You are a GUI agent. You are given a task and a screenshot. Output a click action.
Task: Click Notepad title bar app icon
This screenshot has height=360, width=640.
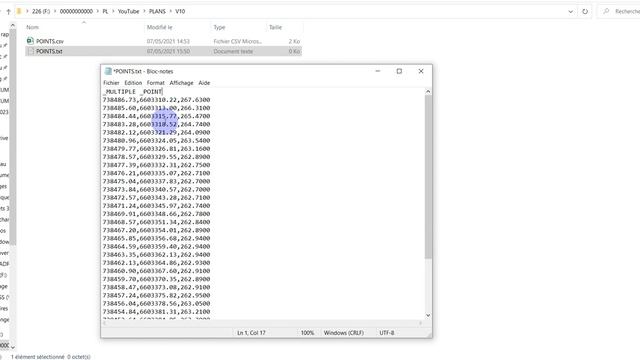click(108, 71)
